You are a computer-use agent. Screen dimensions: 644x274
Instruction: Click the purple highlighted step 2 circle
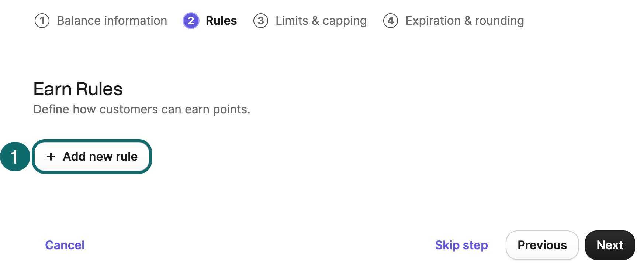[191, 21]
